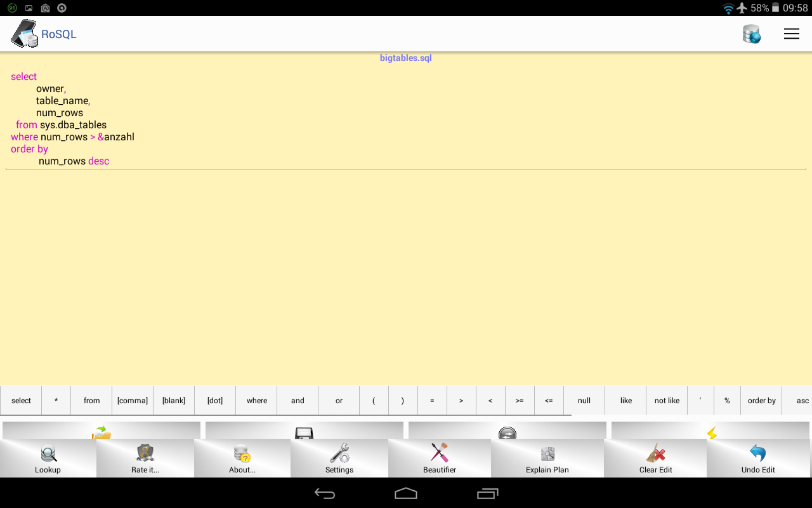Insert the where keyword
This screenshot has width=812, height=508.
(x=256, y=400)
